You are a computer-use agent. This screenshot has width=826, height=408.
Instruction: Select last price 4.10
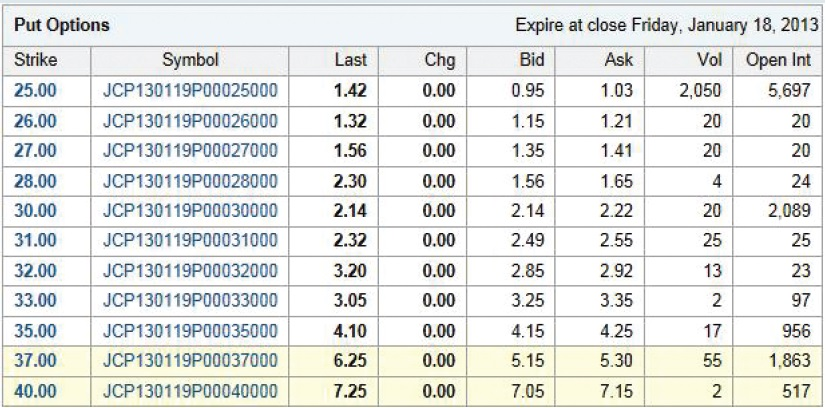[x=349, y=331]
